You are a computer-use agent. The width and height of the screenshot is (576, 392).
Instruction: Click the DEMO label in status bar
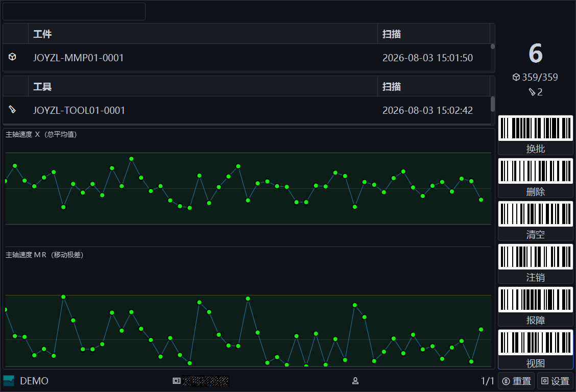click(34, 381)
